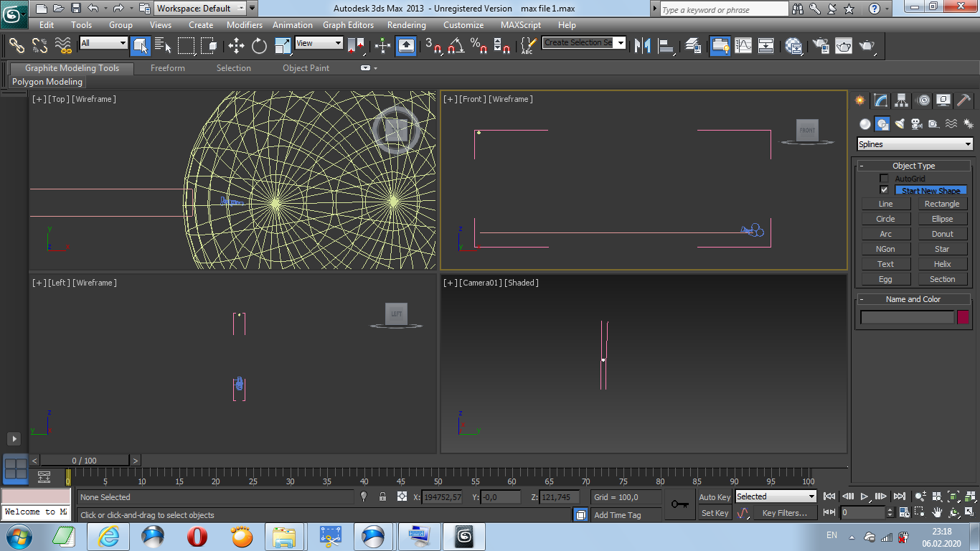Click the NGon shape button

(886, 249)
